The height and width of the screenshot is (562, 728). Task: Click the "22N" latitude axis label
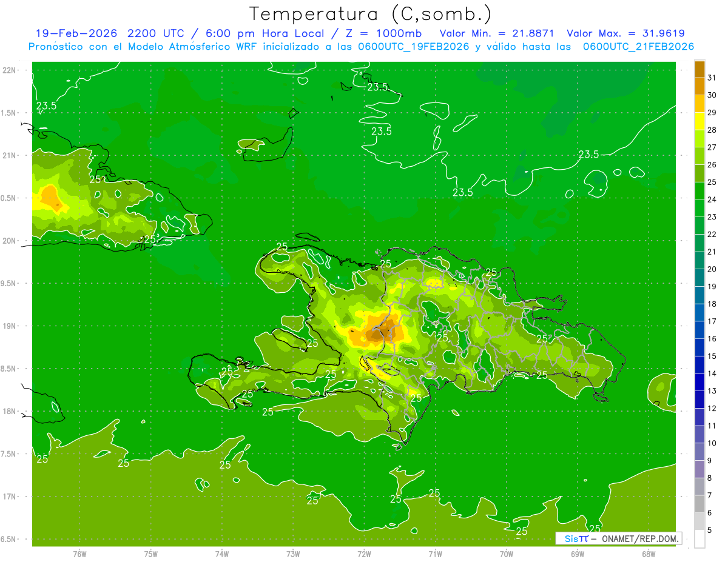[10, 70]
